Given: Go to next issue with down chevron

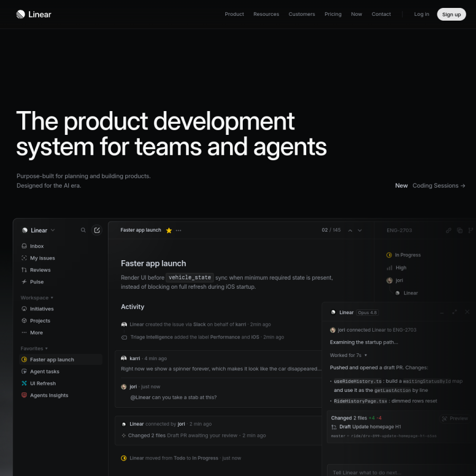Looking at the screenshot, I should [x=360, y=231].
